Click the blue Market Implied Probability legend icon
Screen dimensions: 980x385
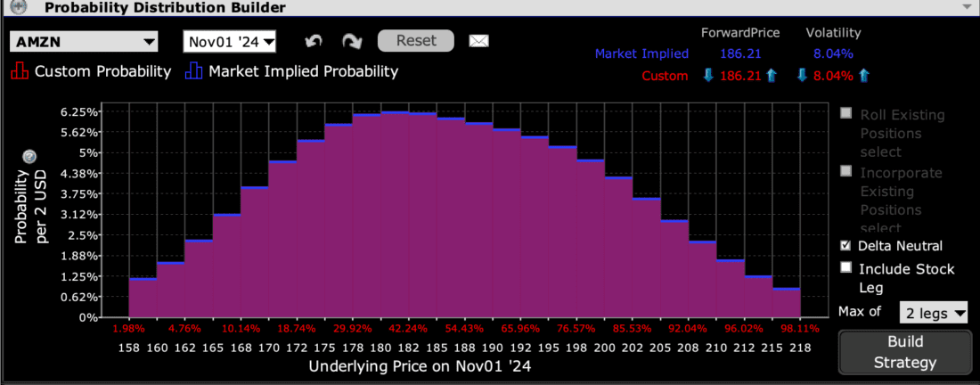pos(193,71)
